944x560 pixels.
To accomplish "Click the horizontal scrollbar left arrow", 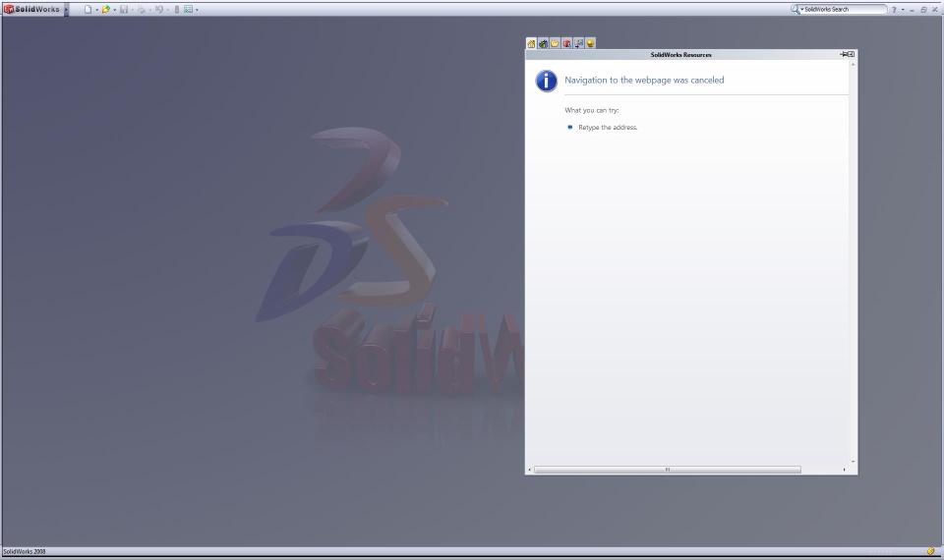I will pyautogui.click(x=529, y=470).
